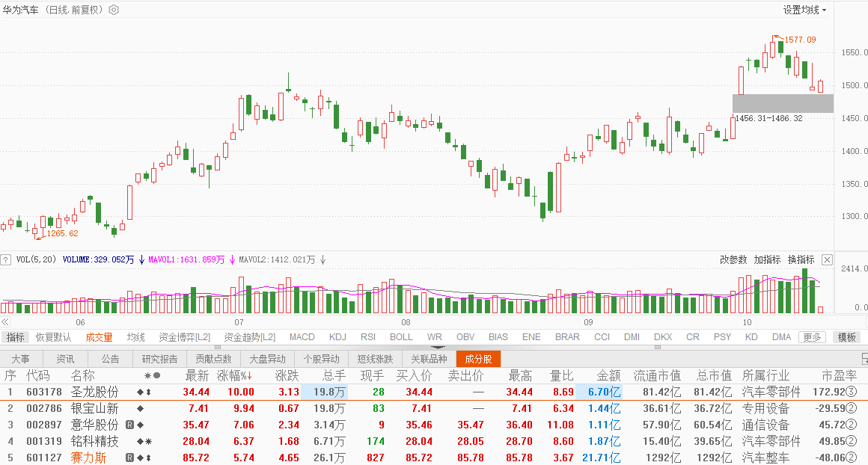Viewport: 868px width, 465px height.
Task: Click circled 2 beside P/E 45.72
Action: pyautogui.click(x=852, y=425)
